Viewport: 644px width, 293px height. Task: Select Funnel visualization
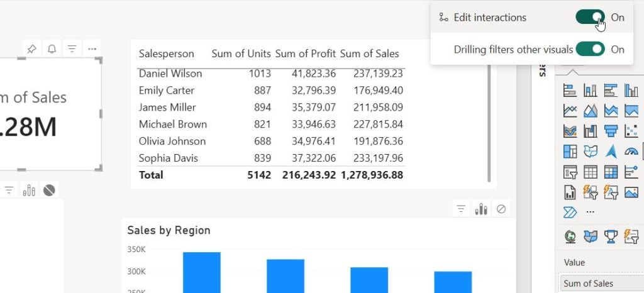point(611,131)
